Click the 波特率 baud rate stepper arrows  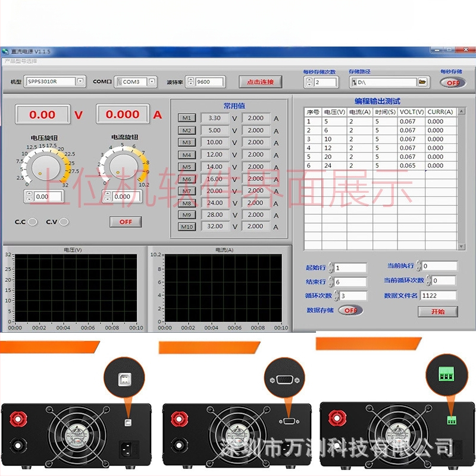pos(190,82)
